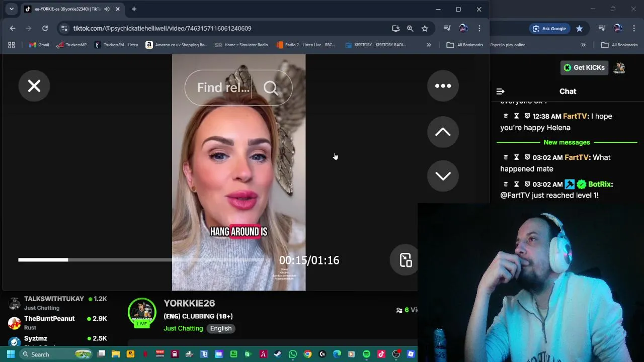Open the apps grid in the bookmarks bar
The width and height of the screenshot is (644, 362).
click(12, 45)
